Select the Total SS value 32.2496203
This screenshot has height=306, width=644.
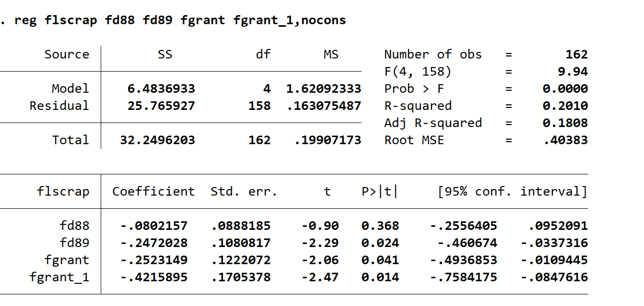coord(158,140)
